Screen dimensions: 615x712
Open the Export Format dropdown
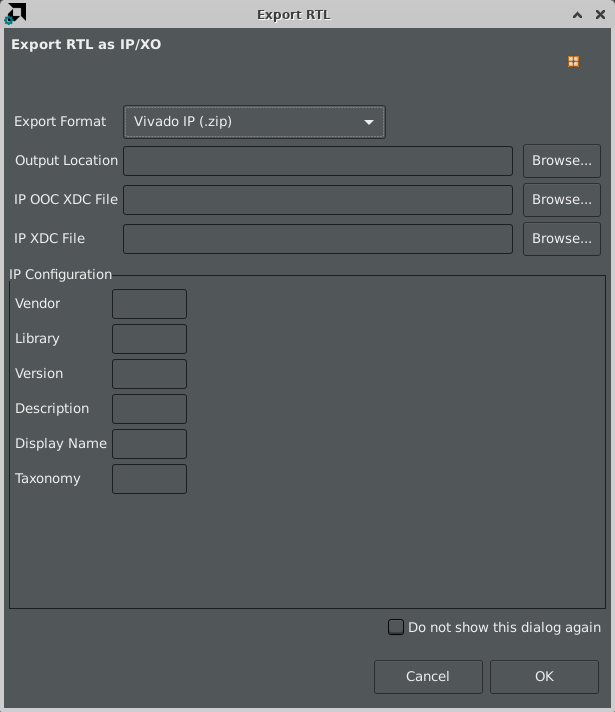coord(254,122)
